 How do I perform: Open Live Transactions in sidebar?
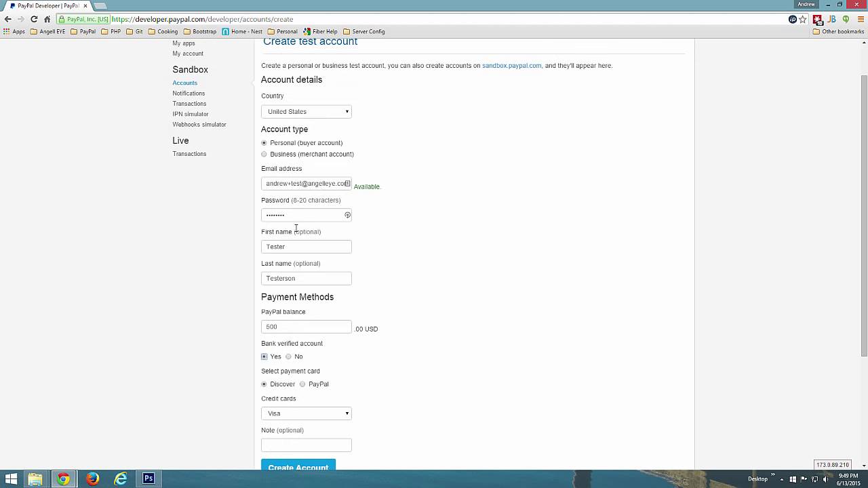pyautogui.click(x=189, y=154)
